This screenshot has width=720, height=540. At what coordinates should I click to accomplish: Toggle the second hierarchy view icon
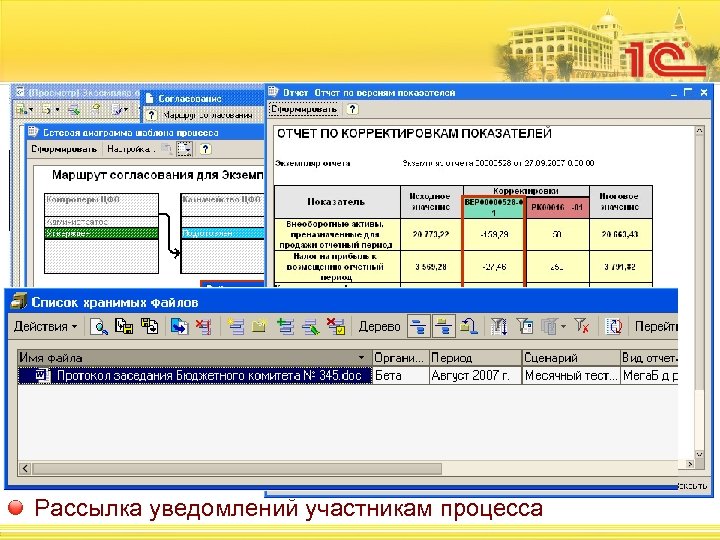point(444,326)
